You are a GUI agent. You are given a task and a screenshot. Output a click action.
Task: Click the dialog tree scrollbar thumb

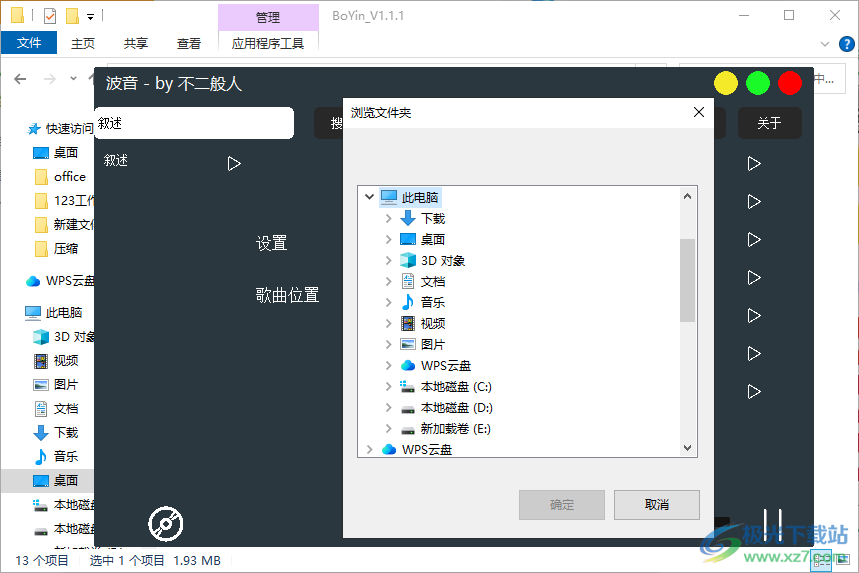[688, 280]
